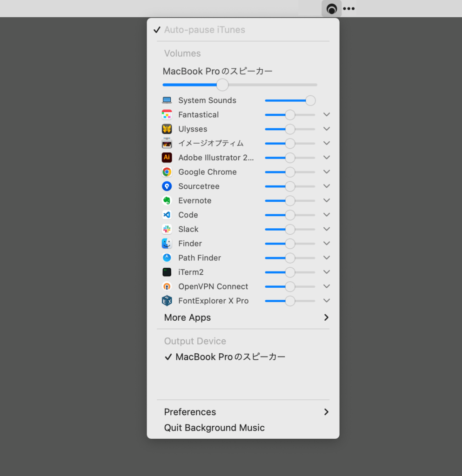Adjust the MacBook Pro speaker volume slider

point(222,85)
